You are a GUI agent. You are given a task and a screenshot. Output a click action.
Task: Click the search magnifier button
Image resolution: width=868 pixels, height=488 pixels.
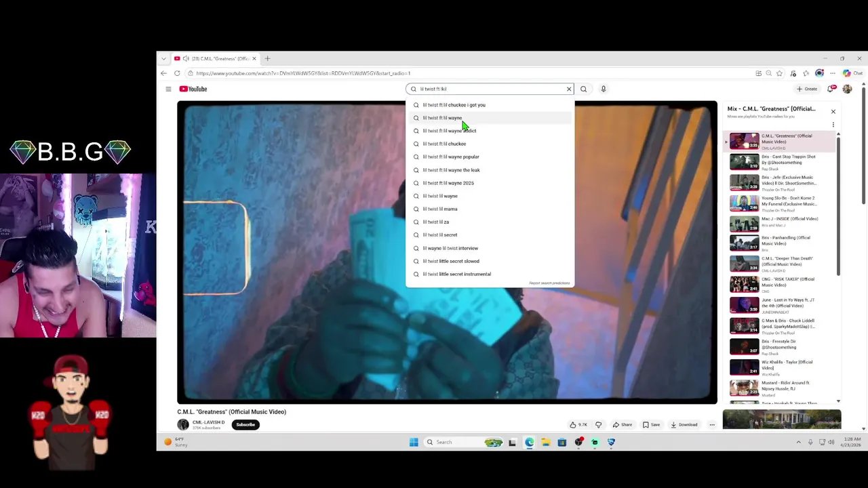click(x=583, y=89)
